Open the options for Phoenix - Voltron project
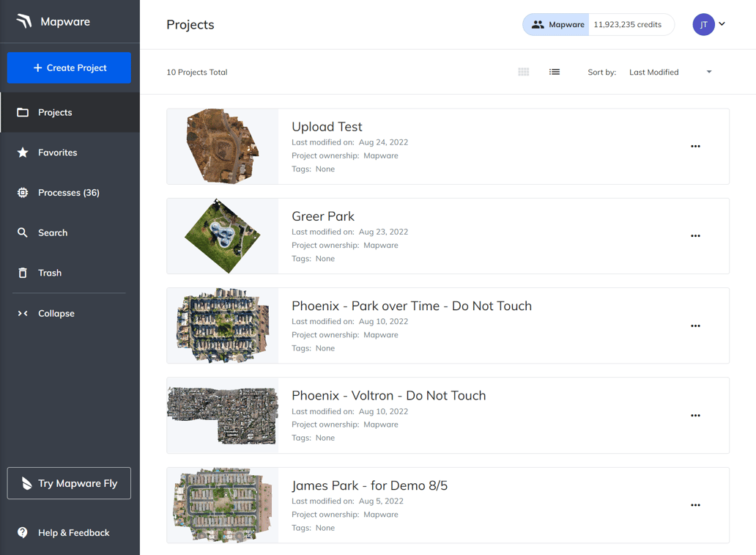Screen dimensions: 756x555 pyautogui.click(x=694, y=416)
